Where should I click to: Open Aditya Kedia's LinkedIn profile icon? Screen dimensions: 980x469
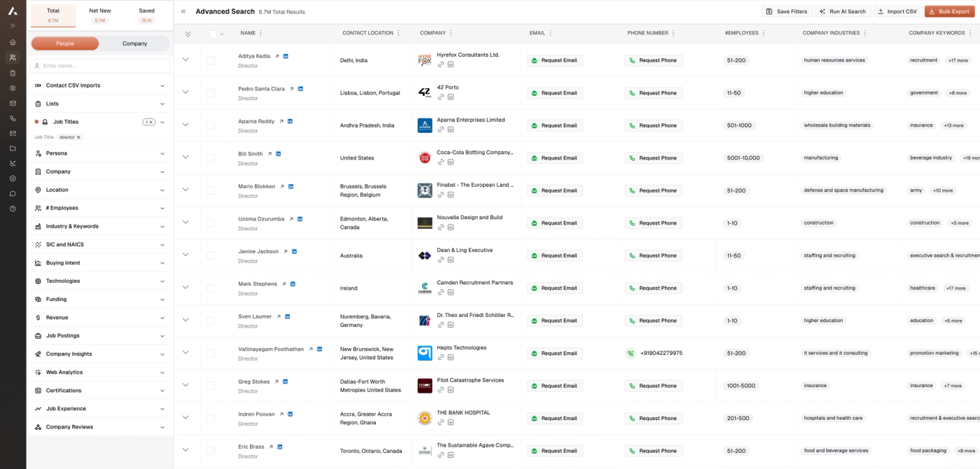point(286,56)
